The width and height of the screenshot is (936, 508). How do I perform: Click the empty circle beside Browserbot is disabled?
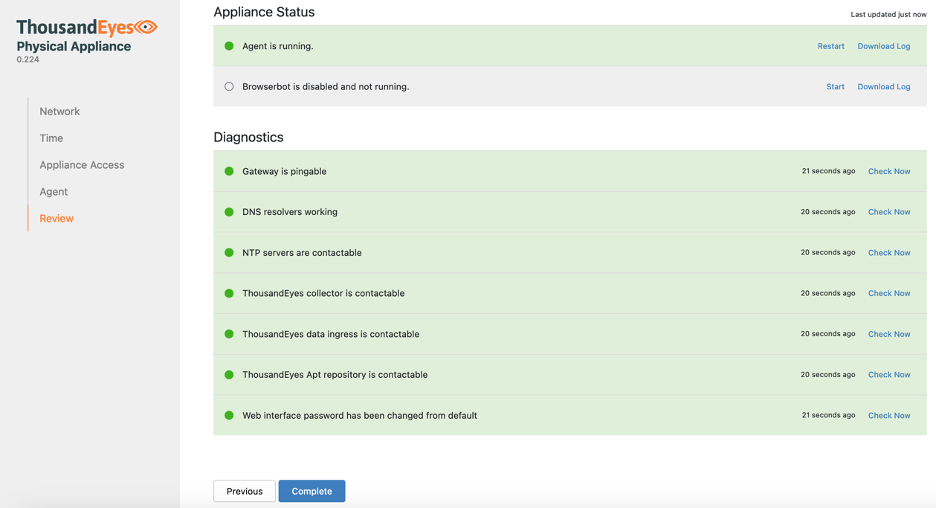tap(229, 87)
